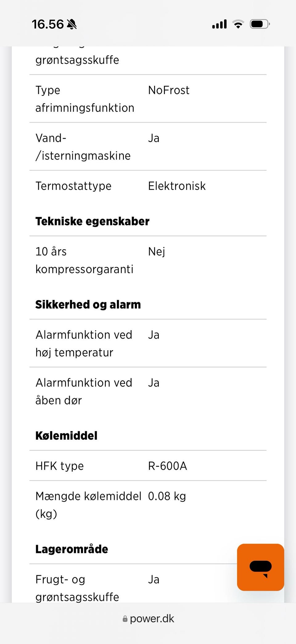Image resolution: width=296 pixels, height=644 pixels.
Task: Select the Sikkerhed og alarm heading
Action: coord(88,305)
